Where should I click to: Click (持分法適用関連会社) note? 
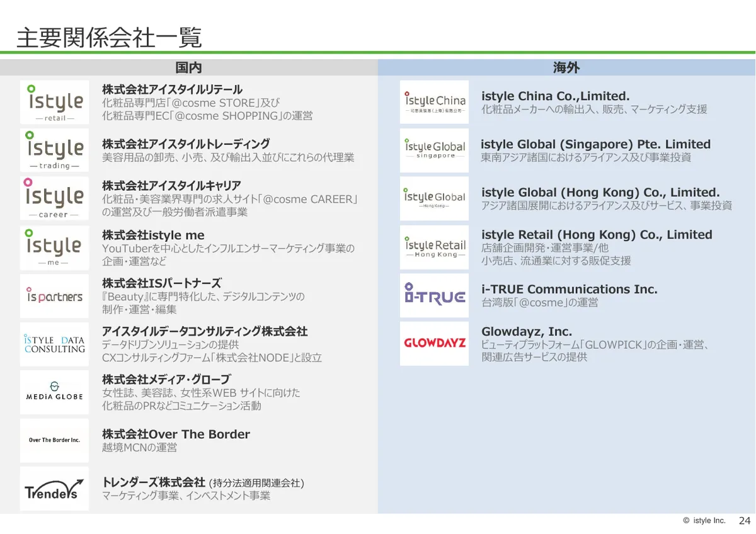(x=256, y=483)
